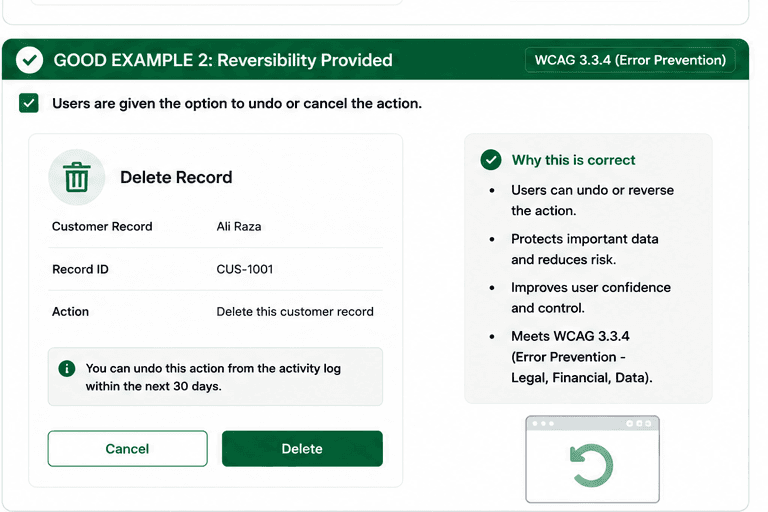This screenshot has width=768, height=512.
Task: Click the green Delete button
Action: pyautogui.click(x=302, y=448)
